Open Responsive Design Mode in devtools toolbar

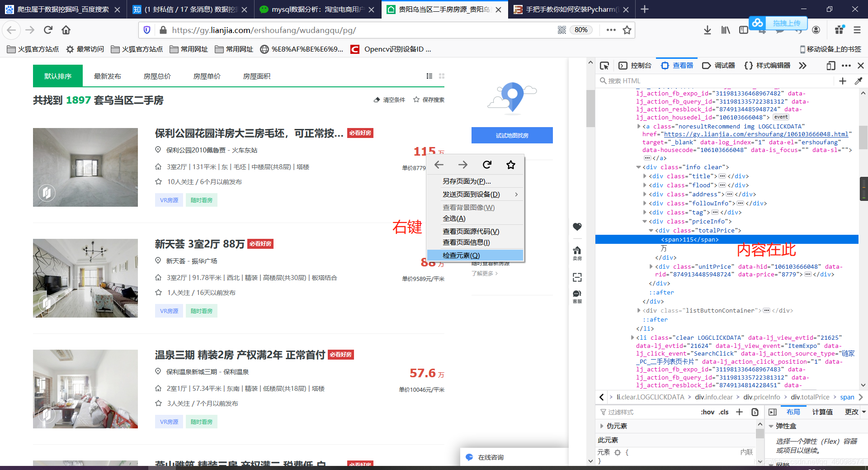click(x=830, y=66)
